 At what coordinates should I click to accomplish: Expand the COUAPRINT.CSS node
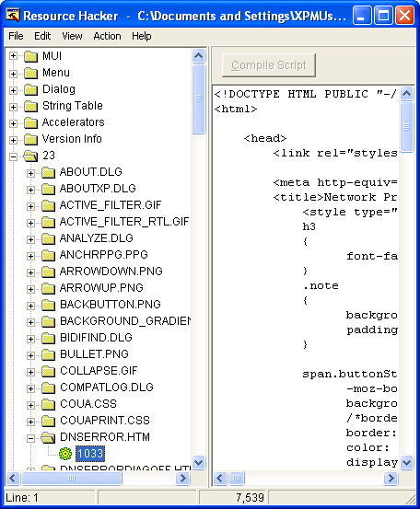(x=31, y=422)
